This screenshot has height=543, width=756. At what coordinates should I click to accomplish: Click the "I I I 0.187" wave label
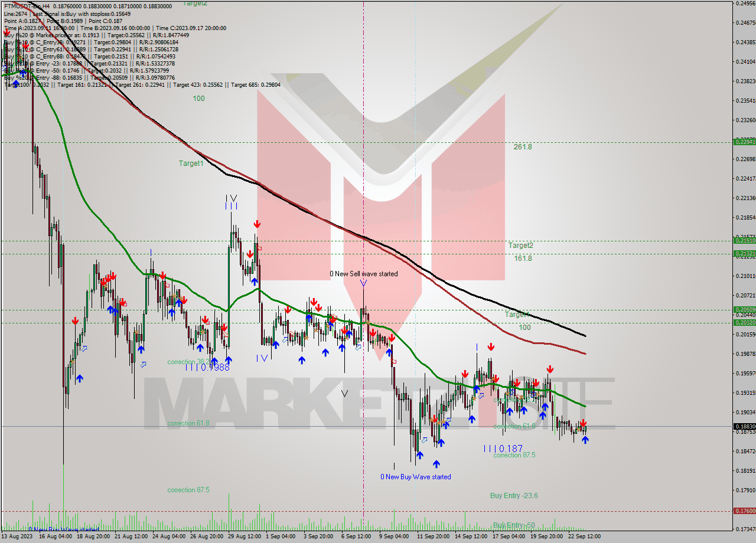click(x=503, y=449)
